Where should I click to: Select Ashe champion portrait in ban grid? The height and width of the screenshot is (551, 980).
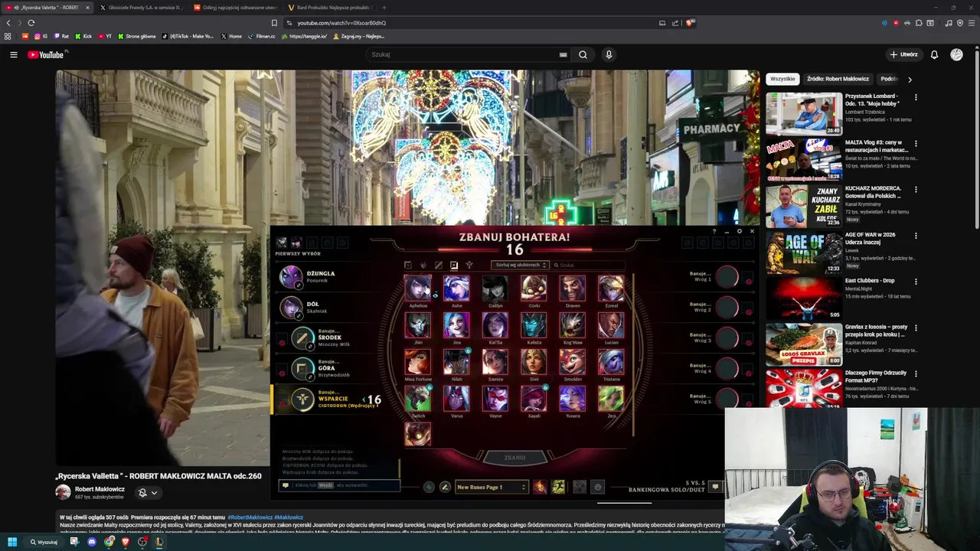tap(456, 288)
